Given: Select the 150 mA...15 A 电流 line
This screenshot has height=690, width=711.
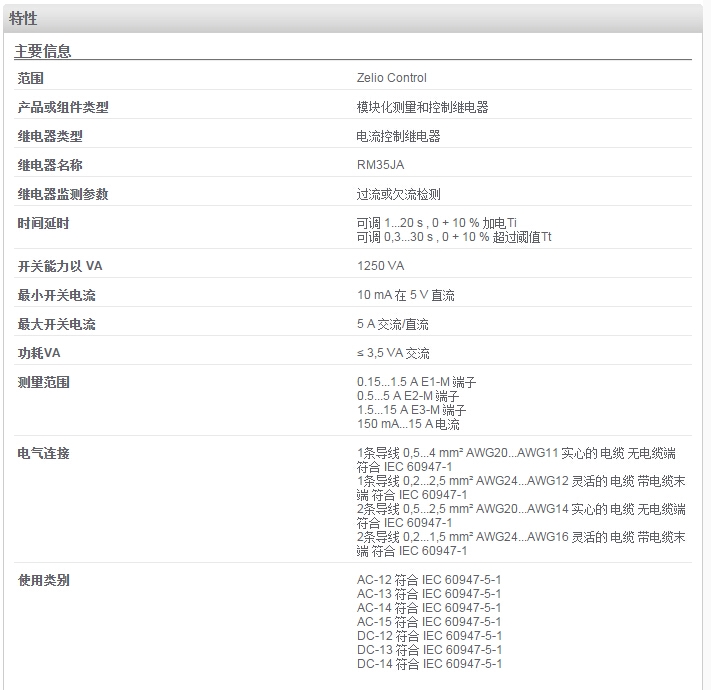Looking at the screenshot, I should pos(408,424).
